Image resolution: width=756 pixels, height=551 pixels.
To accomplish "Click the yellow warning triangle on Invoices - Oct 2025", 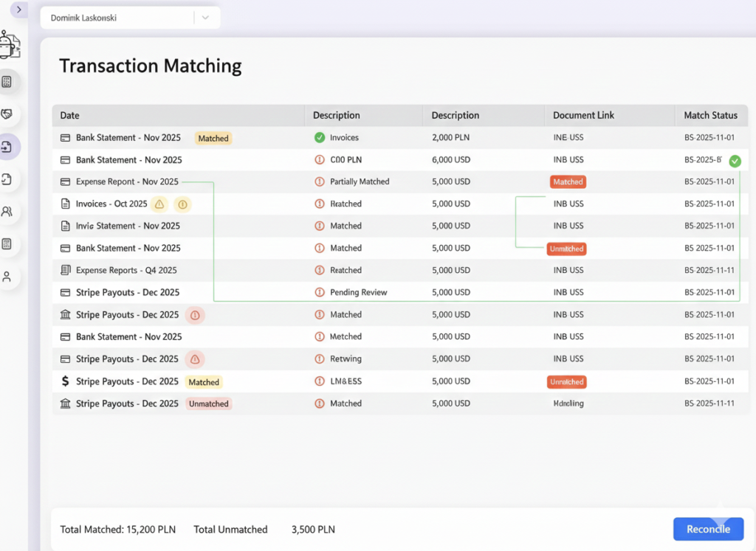I will 159,204.
